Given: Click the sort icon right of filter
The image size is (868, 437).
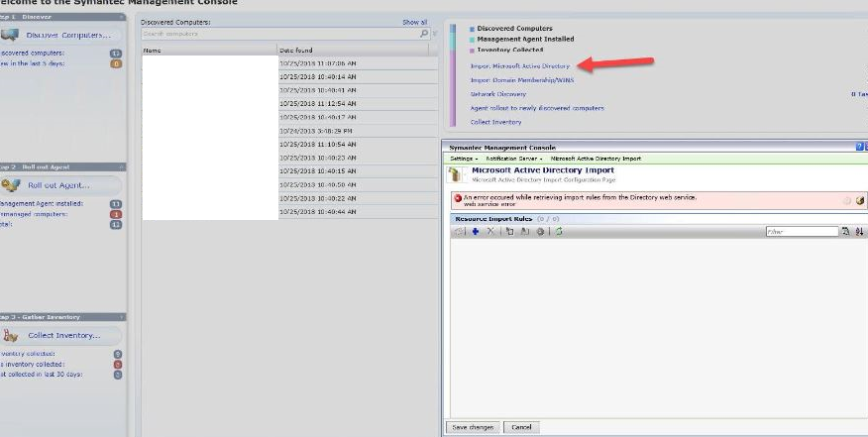Looking at the screenshot, I should [x=860, y=231].
